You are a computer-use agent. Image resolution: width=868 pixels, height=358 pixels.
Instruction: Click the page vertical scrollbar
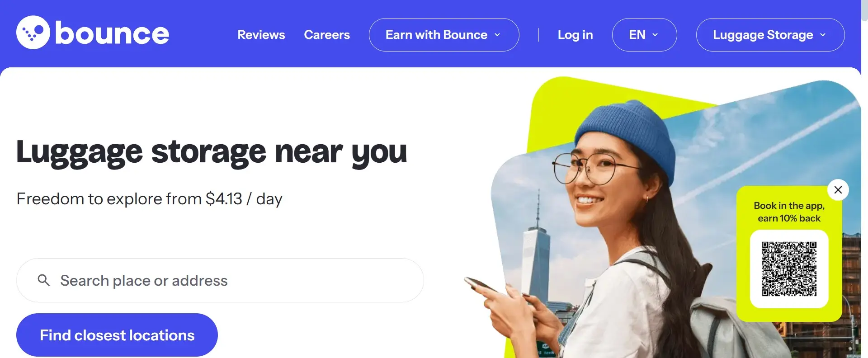pos(864,179)
